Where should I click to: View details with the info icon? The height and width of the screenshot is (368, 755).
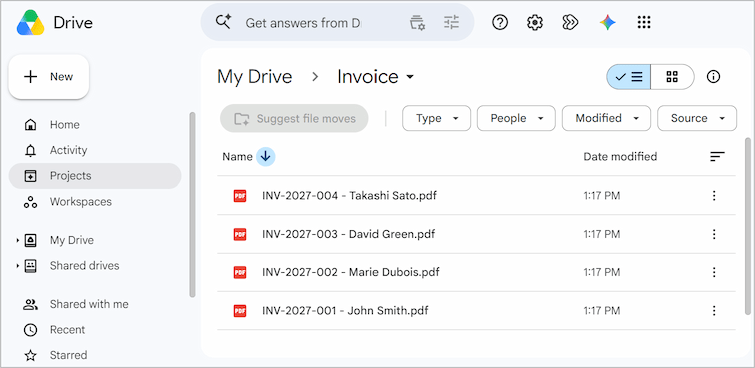713,77
